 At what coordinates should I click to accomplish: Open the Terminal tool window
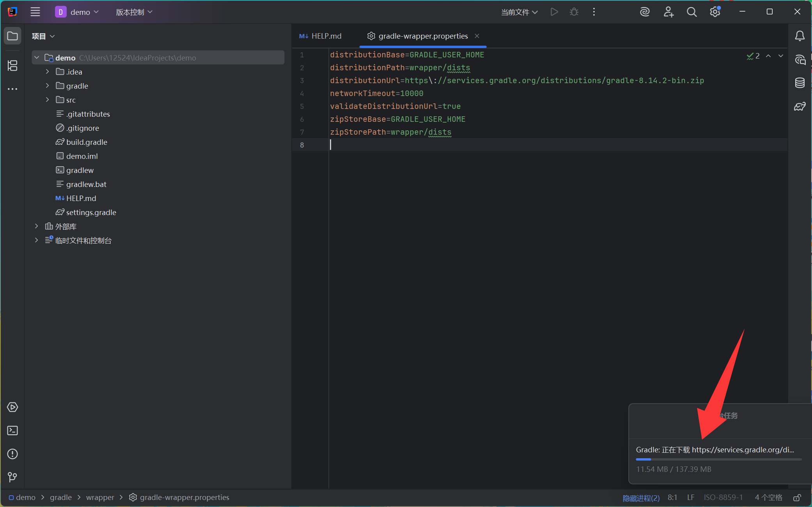[x=12, y=431]
